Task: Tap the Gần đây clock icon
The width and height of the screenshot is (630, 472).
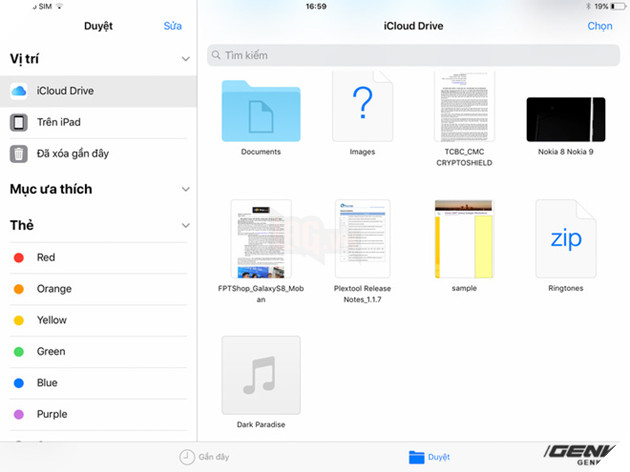Action: (x=187, y=457)
